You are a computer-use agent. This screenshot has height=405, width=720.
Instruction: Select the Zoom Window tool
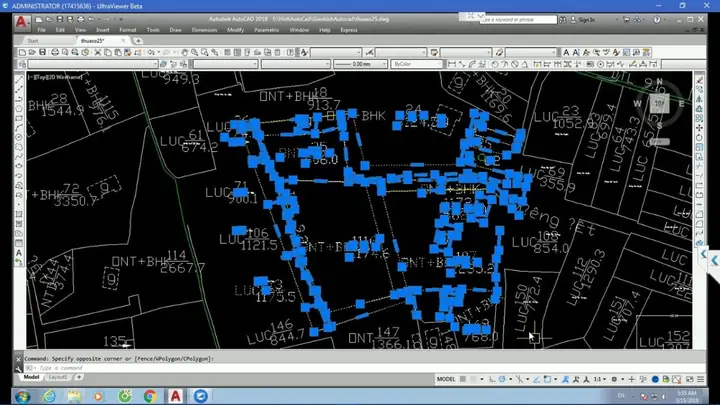pyautogui.click(x=204, y=52)
